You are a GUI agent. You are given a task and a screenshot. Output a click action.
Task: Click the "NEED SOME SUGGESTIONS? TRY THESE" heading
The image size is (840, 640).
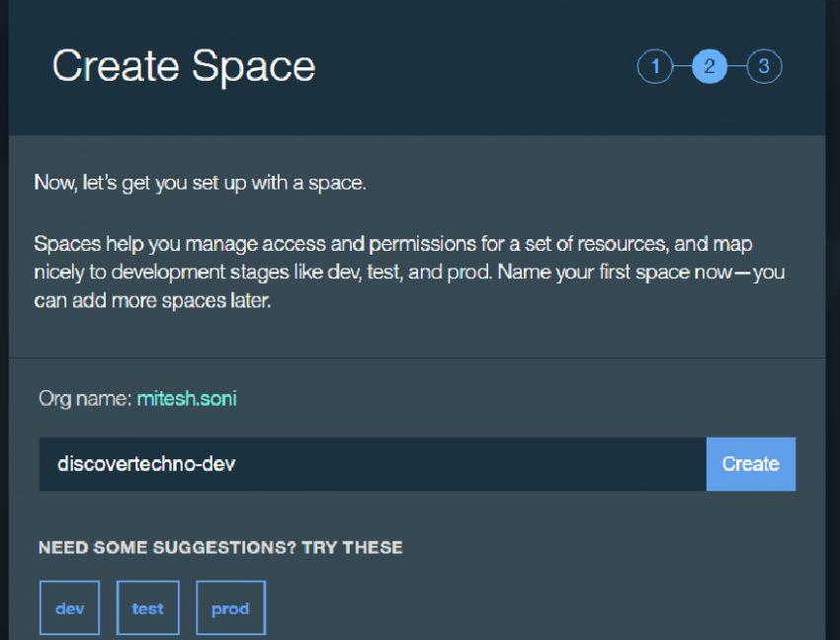click(x=218, y=546)
